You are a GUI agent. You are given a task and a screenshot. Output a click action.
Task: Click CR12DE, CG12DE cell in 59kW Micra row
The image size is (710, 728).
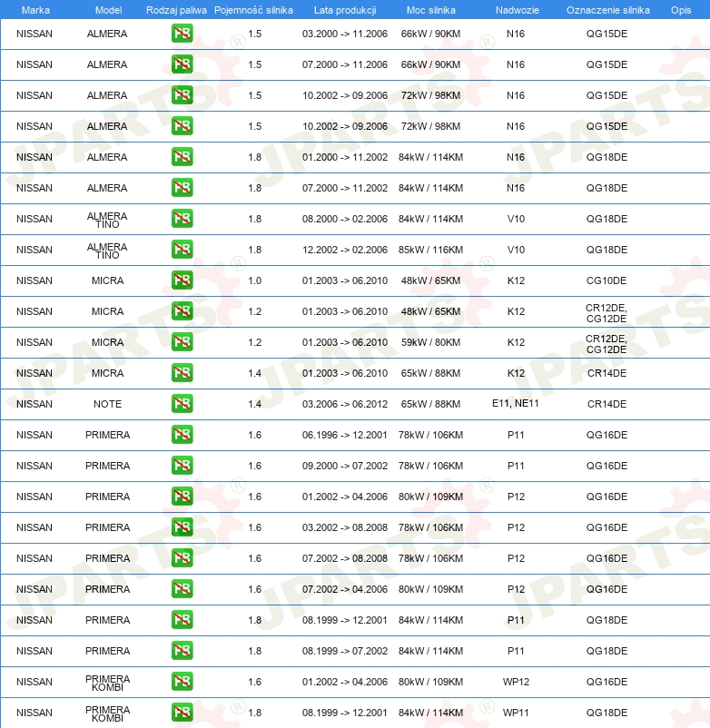pos(606,343)
